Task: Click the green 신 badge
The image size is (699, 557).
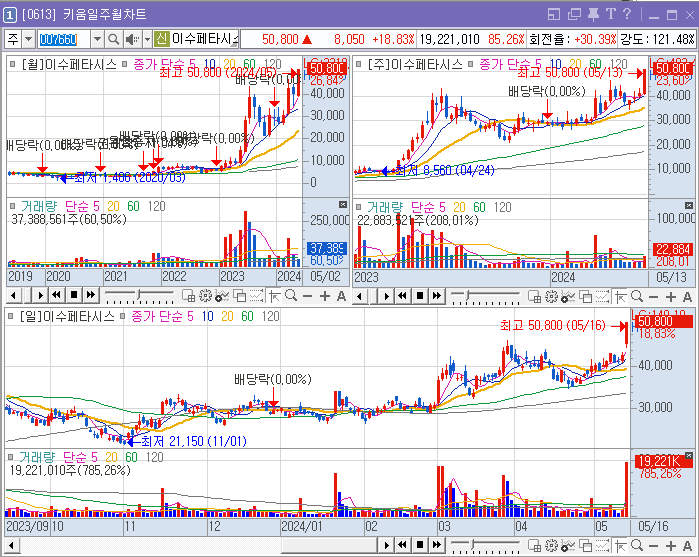Action: [161, 39]
